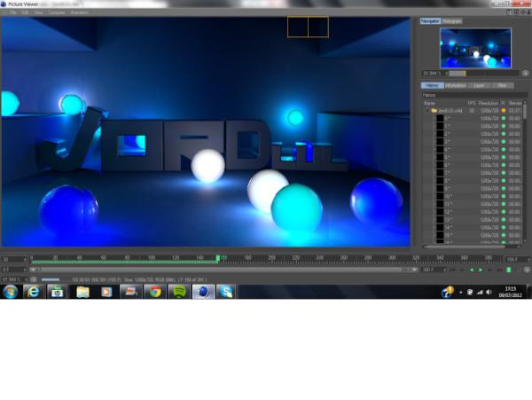This screenshot has height=400, width=532.
Task: Click the round button at playback controls end
Action: [526, 270]
